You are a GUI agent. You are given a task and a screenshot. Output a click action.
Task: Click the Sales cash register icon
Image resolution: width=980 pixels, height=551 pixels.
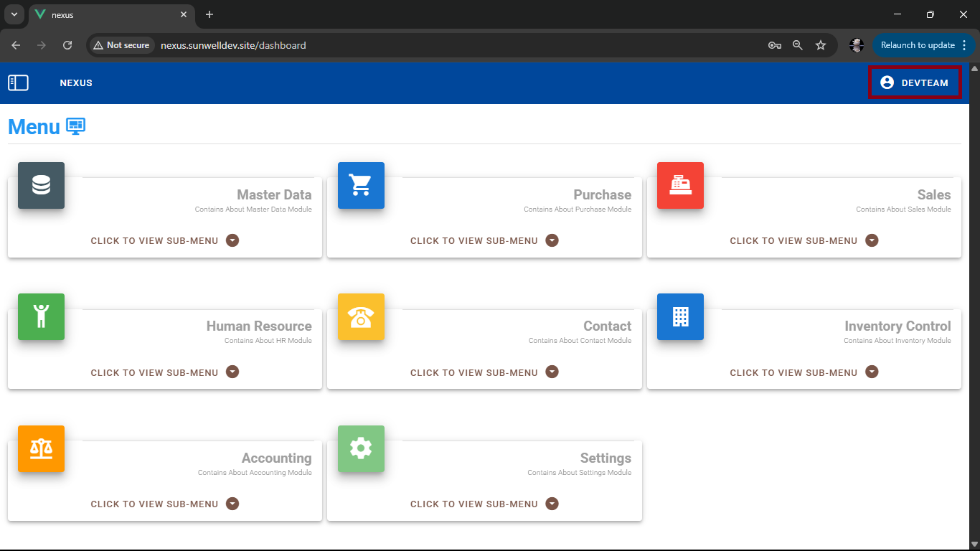680,186
